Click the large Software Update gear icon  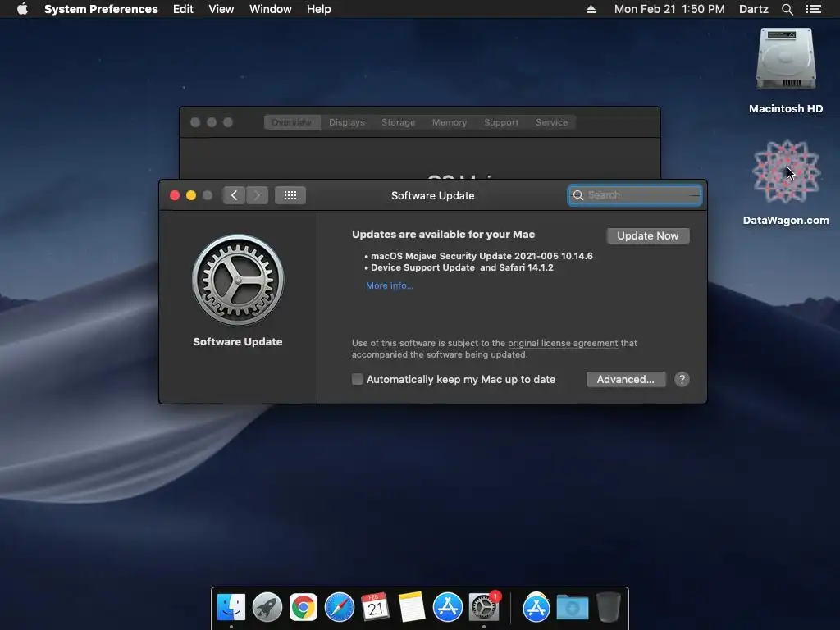[238, 280]
